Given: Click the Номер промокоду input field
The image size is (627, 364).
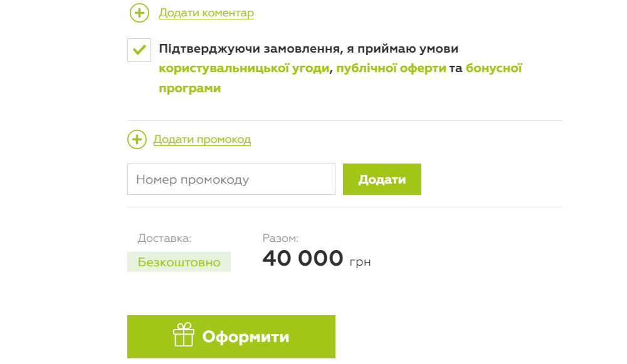Looking at the screenshot, I should [231, 179].
